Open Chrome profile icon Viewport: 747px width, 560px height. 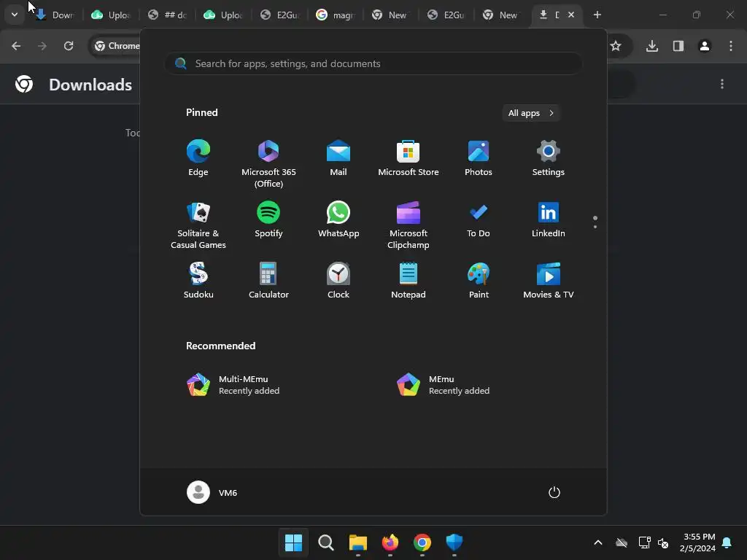[x=704, y=46]
